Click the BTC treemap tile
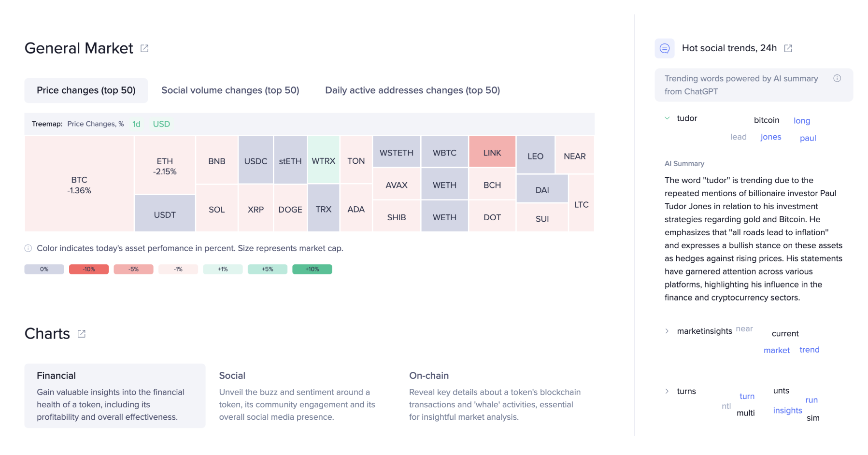This screenshot has height=455, width=868. [x=79, y=184]
